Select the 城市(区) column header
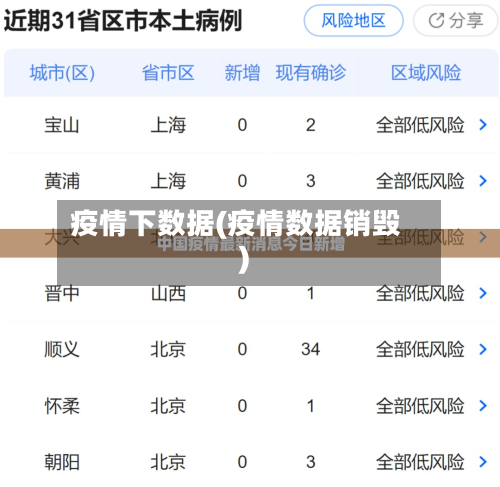 (x=62, y=73)
